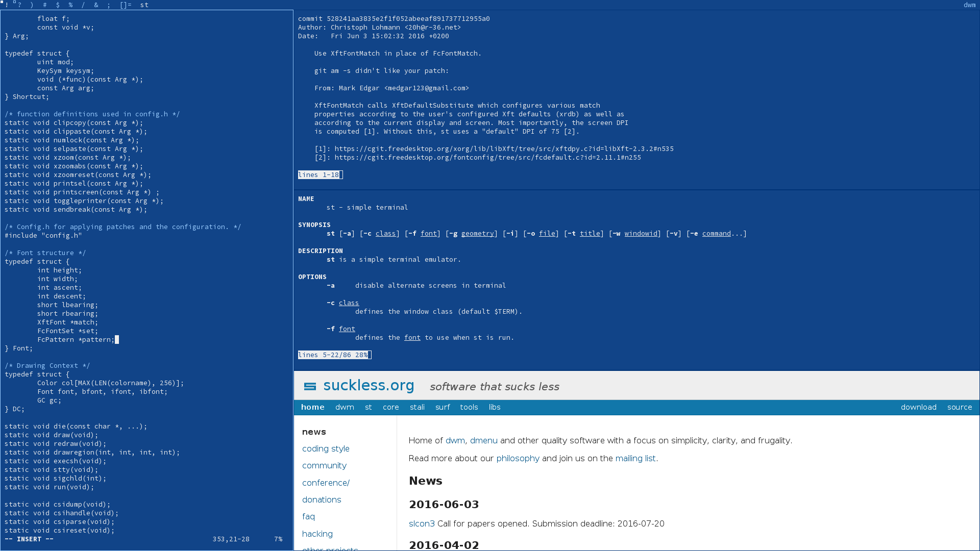Click the libs tab in suckless navigation
This screenshot has width=980, height=551.
pyautogui.click(x=495, y=407)
